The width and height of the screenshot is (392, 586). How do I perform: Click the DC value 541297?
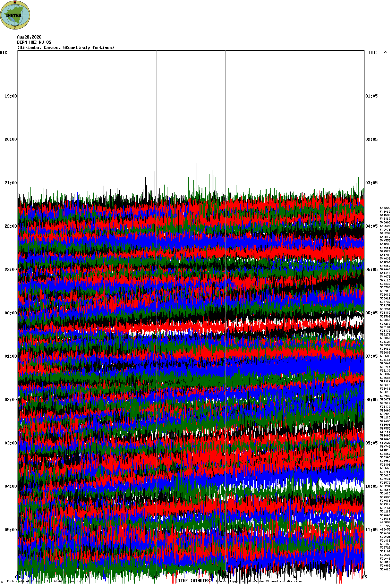click(x=385, y=233)
